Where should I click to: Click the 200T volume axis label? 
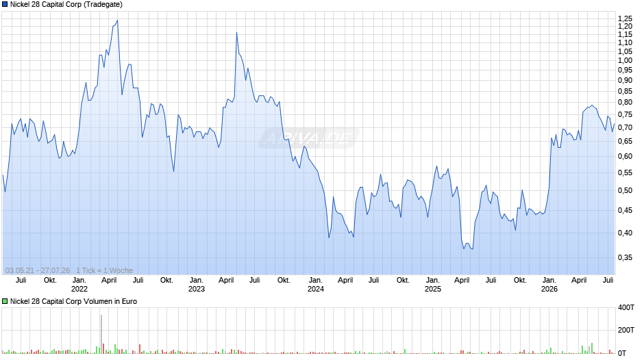(x=626, y=330)
